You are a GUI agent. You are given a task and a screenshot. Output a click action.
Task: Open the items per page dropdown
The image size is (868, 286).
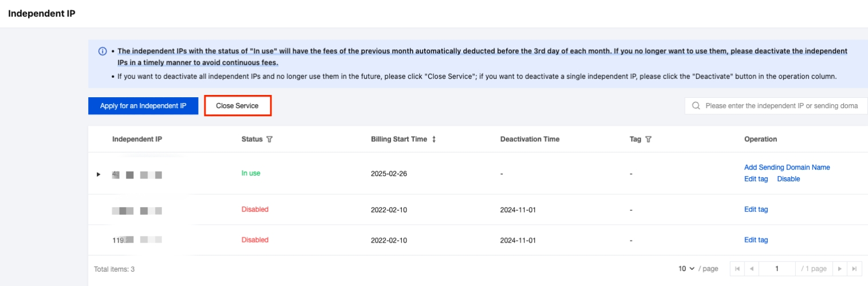click(x=686, y=269)
